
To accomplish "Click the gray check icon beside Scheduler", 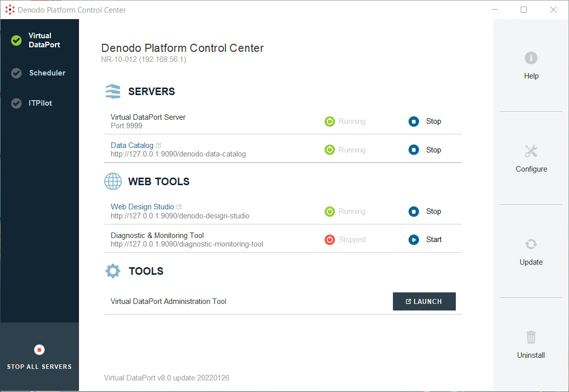I will coord(16,73).
